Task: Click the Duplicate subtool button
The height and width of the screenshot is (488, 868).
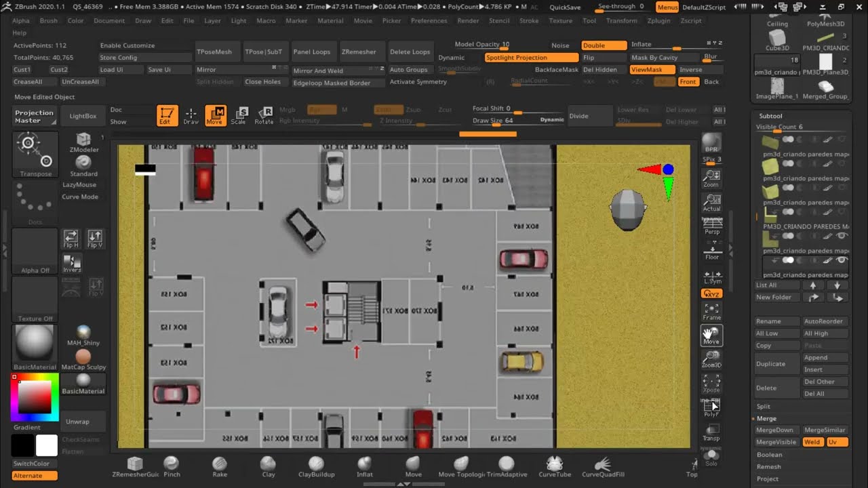Action: 776,364
